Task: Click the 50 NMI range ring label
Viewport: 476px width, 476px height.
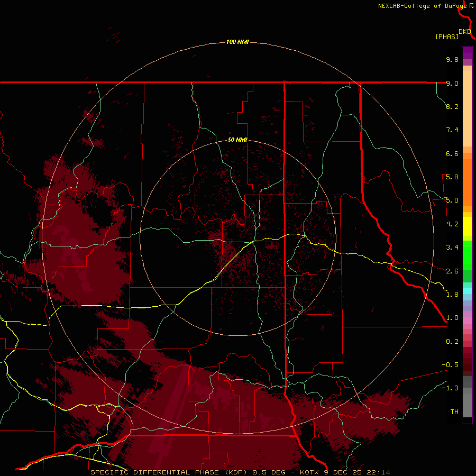Action: click(x=237, y=140)
